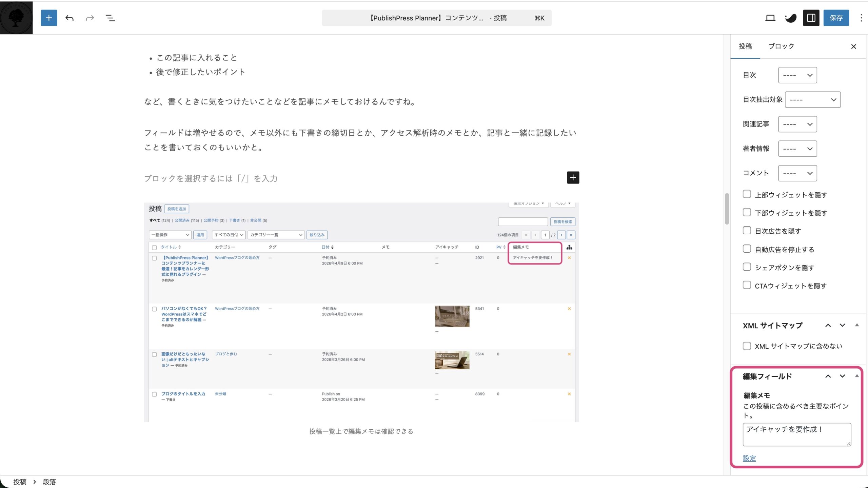
Task: Click the 設定 link under 編集メモ
Action: [749, 458]
